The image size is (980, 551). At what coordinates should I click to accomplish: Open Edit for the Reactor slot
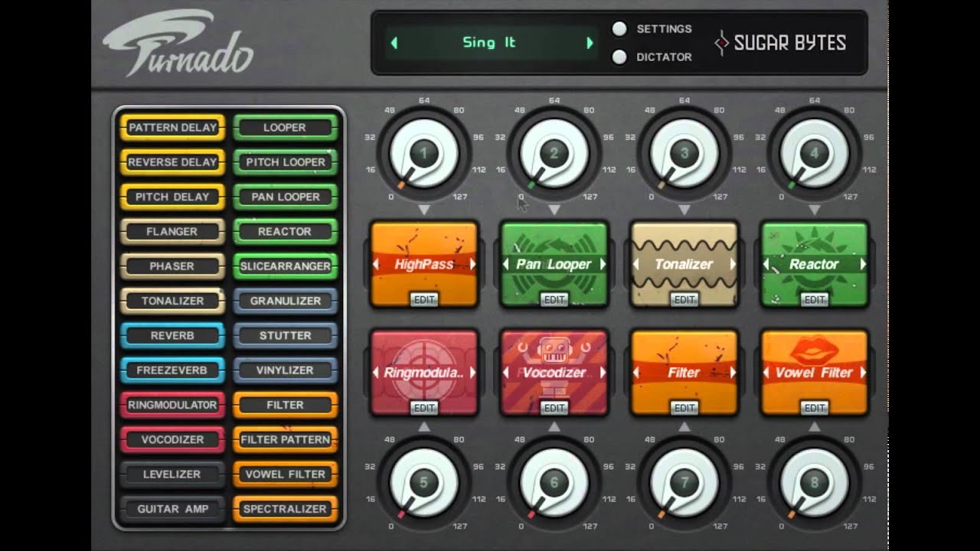pos(815,300)
